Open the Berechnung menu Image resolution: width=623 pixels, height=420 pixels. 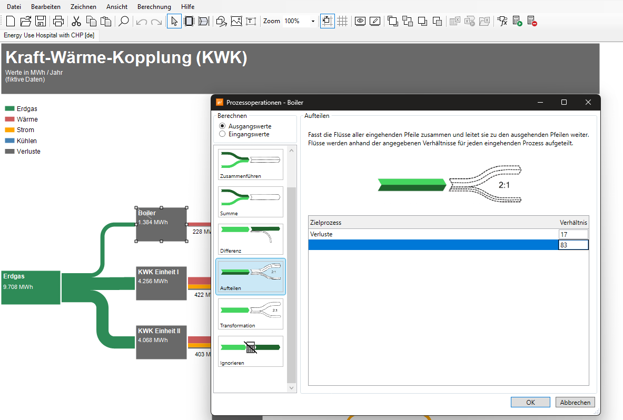click(154, 7)
